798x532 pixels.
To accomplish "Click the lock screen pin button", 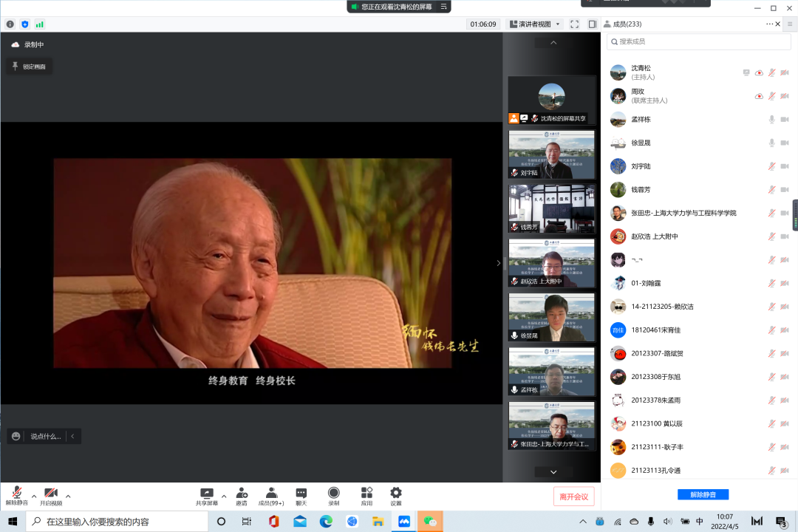I will pyautogui.click(x=29, y=66).
